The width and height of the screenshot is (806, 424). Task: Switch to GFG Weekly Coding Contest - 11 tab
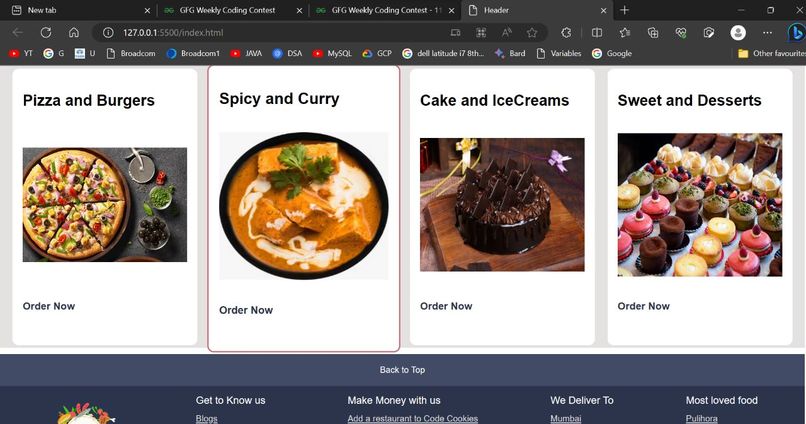click(384, 10)
